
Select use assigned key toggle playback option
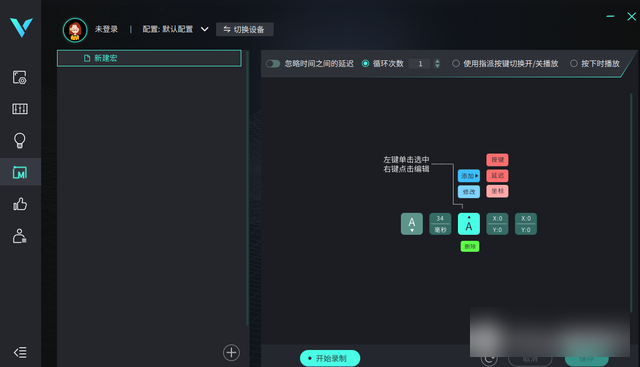tap(456, 64)
